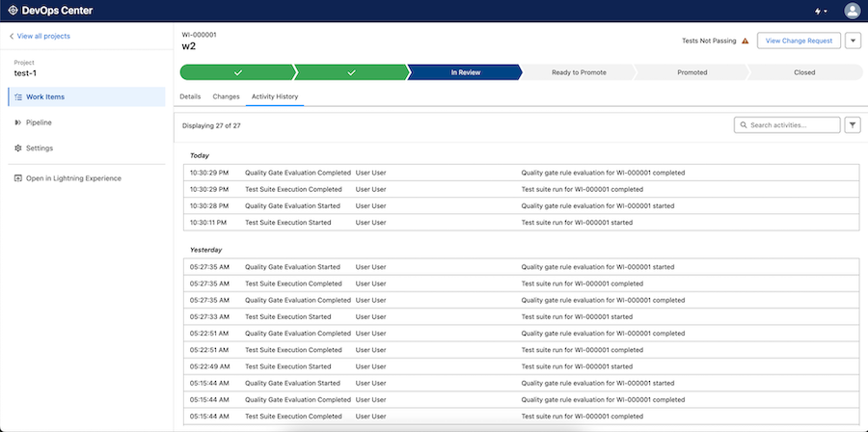Viewport: 868px width, 432px height.
Task: Click the WI-000001 work item number heading
Action: pos(199,35)
